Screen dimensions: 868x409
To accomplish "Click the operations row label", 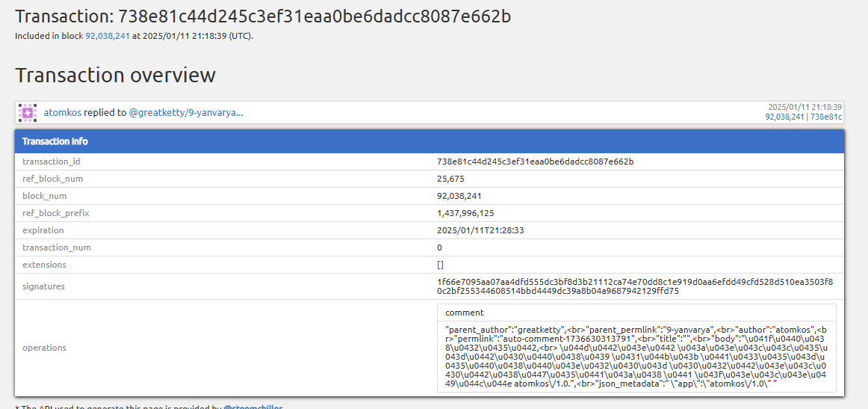I will 44,348.
